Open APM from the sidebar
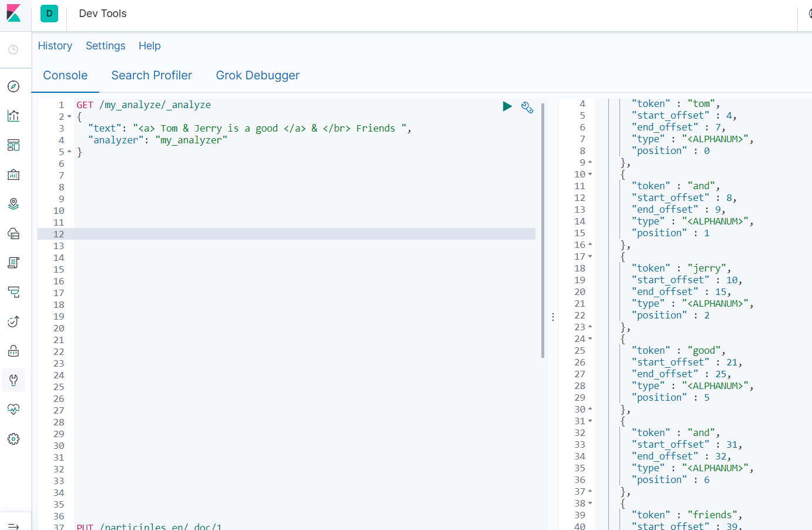812x530 pixels. 14,292
